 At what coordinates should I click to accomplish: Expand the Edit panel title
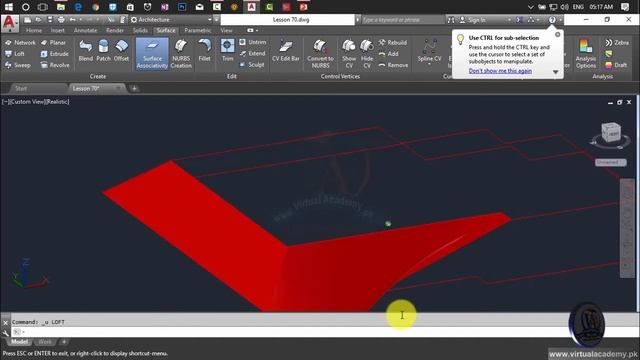pyautogui.click(x=232, y=76)
